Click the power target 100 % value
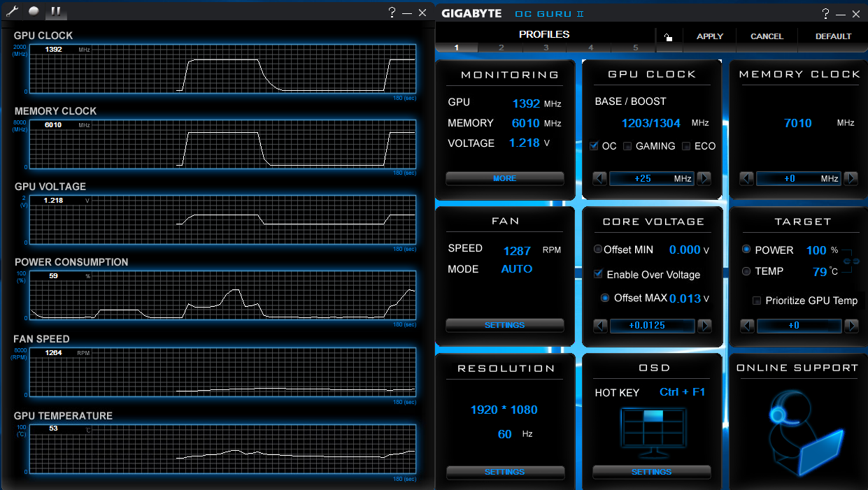This screenshot has height=490, width=868. coord(816,250)
